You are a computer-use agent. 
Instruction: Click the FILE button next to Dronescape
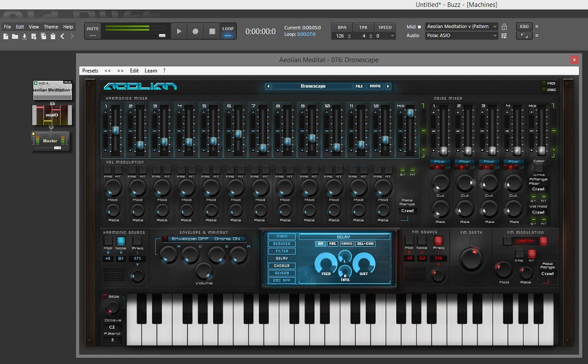pyautogui.click(x=359, y=86)
